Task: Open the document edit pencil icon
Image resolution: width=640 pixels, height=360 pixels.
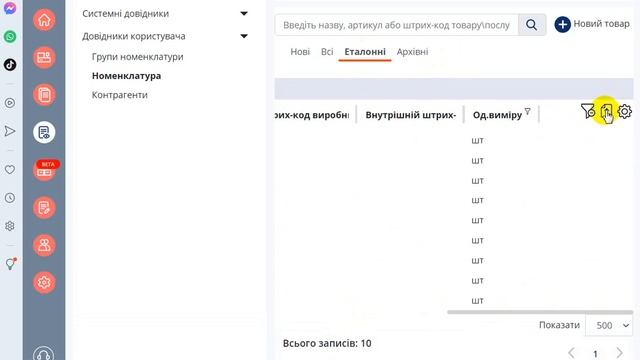Action: pyautogui.click(x=44, y=207)
